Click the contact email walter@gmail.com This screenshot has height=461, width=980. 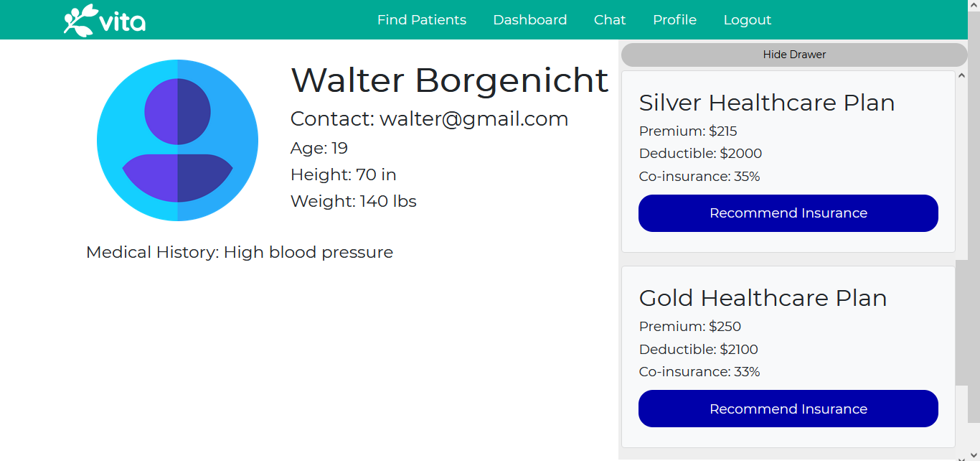(473, 119)
